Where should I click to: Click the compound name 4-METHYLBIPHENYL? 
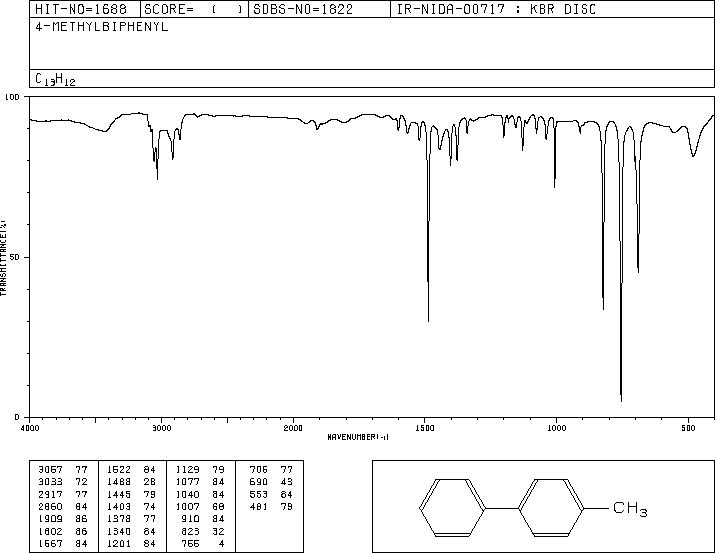click(102, 27)
